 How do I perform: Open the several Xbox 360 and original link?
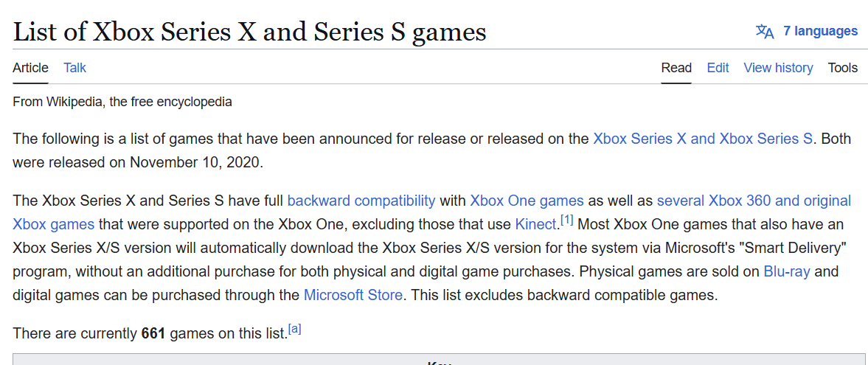coord(754,201)
